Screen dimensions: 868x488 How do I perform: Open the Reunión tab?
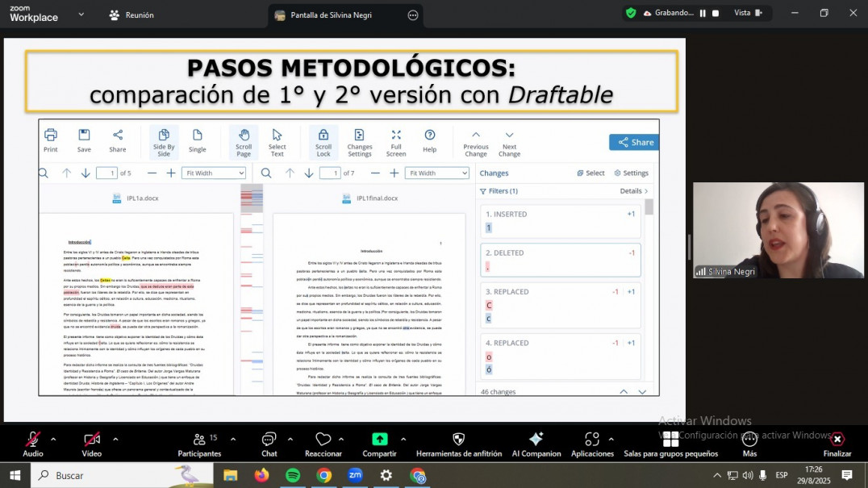[131, 15]
